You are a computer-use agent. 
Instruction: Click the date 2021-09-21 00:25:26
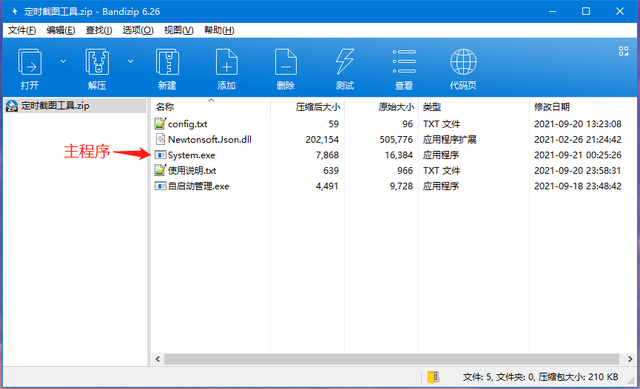578,155
